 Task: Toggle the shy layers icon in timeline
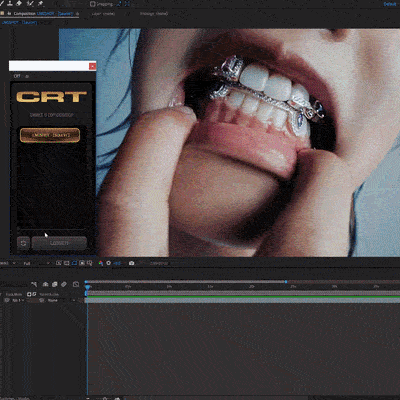[45, 284]
